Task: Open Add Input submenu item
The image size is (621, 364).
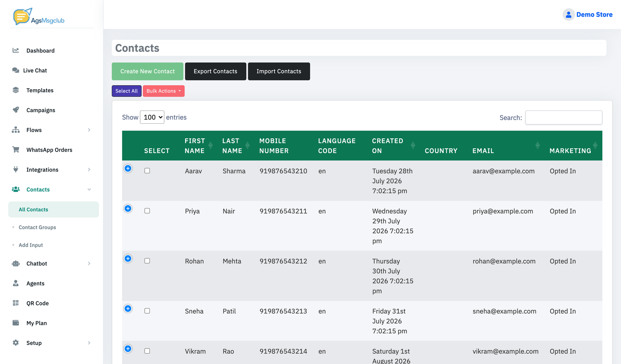Action: tap(31, 245)
